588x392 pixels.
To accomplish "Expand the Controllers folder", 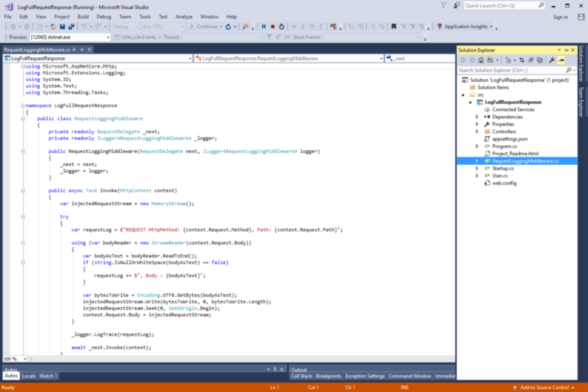I will pos(477,131).
